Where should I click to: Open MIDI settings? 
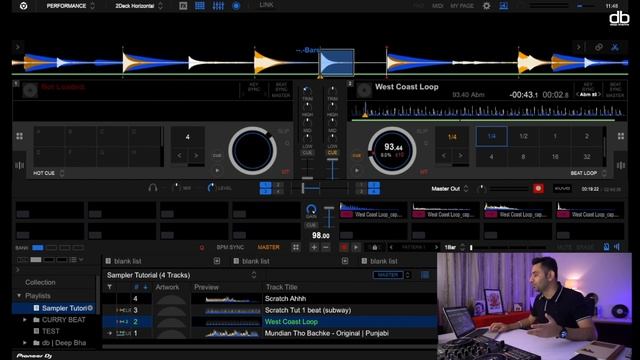pos(438,6)
